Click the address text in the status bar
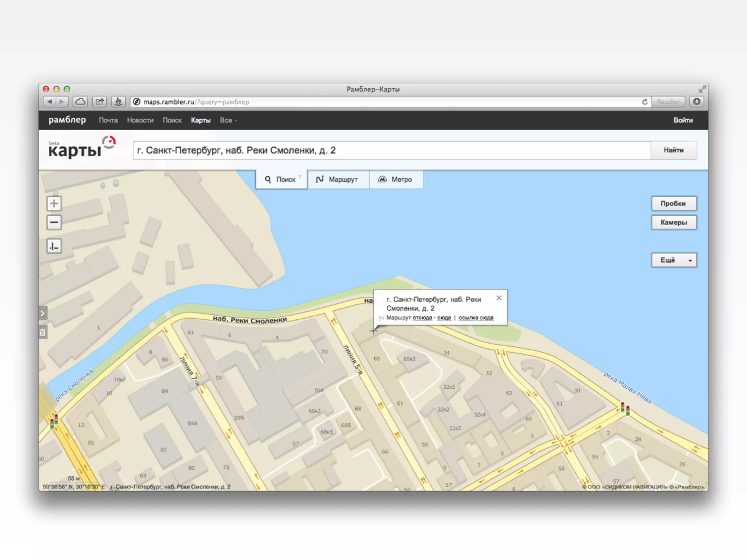The width and height of the screenshot is (747, 560). point(170,487)
